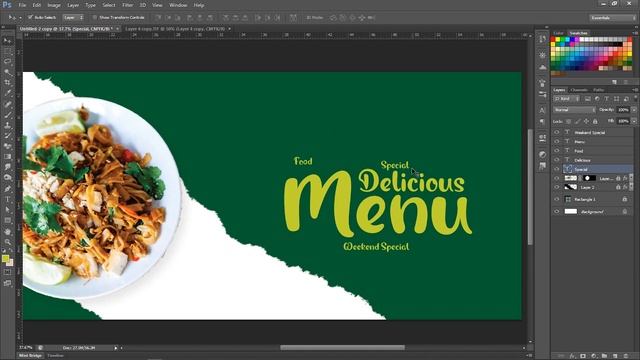Hide the Delicious text layer
Viewport: 640px width, 360px height.
pyautogui.click(x=557, y=160)
